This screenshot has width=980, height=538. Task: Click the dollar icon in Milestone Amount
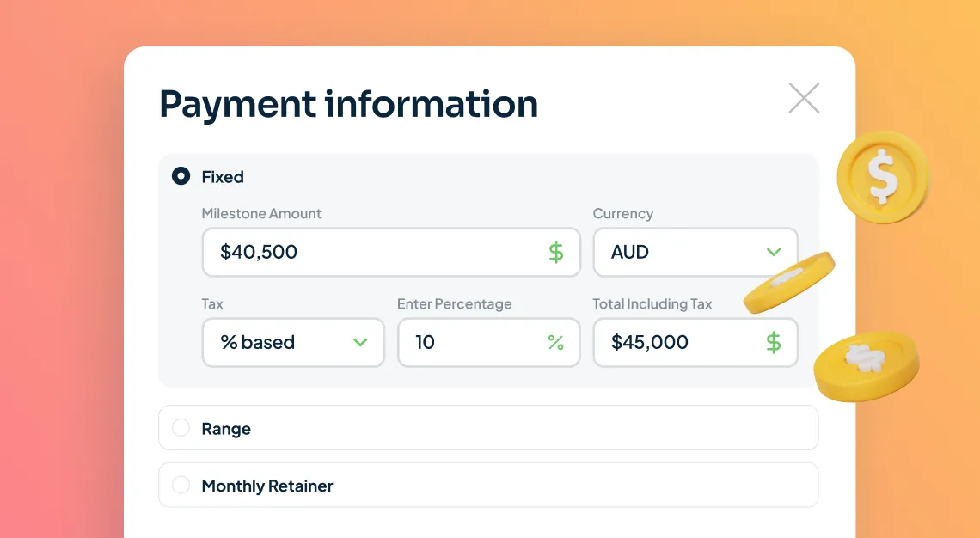555,253
